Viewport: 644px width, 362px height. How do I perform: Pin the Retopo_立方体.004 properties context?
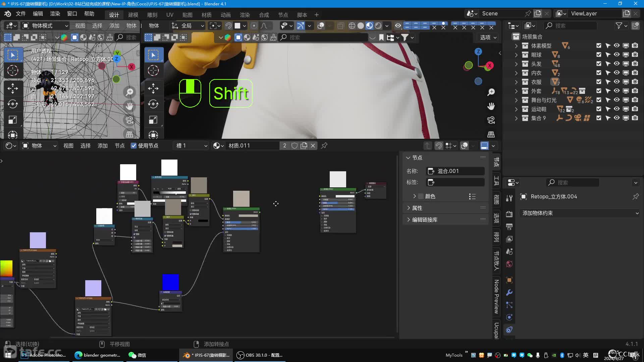636,197
